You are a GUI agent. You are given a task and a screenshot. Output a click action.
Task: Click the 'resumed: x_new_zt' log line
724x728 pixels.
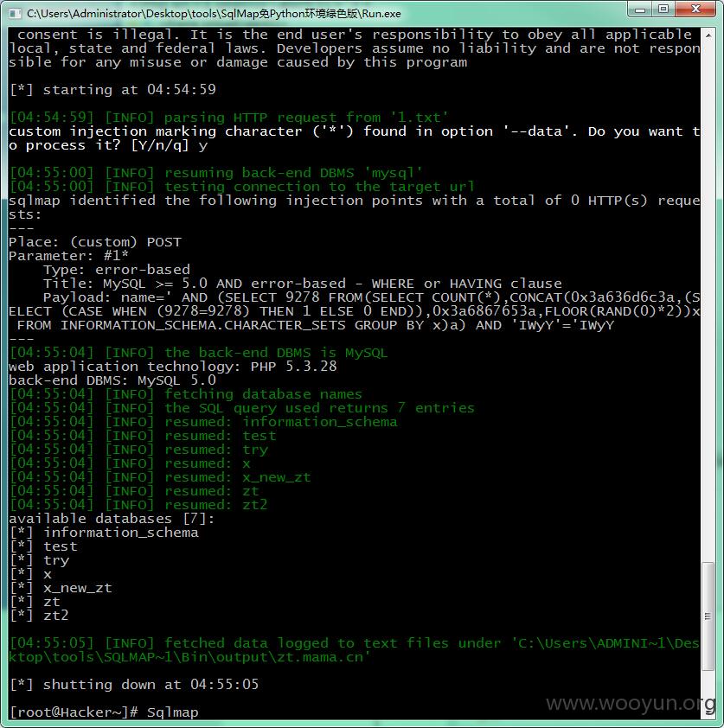tap(160, 477)
